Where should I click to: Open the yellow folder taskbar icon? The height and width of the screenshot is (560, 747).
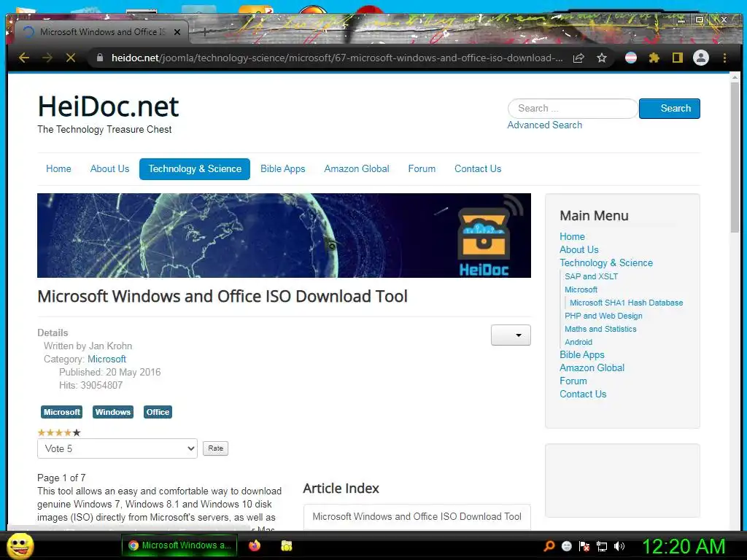pyautogui.click(x=286, y=545)
